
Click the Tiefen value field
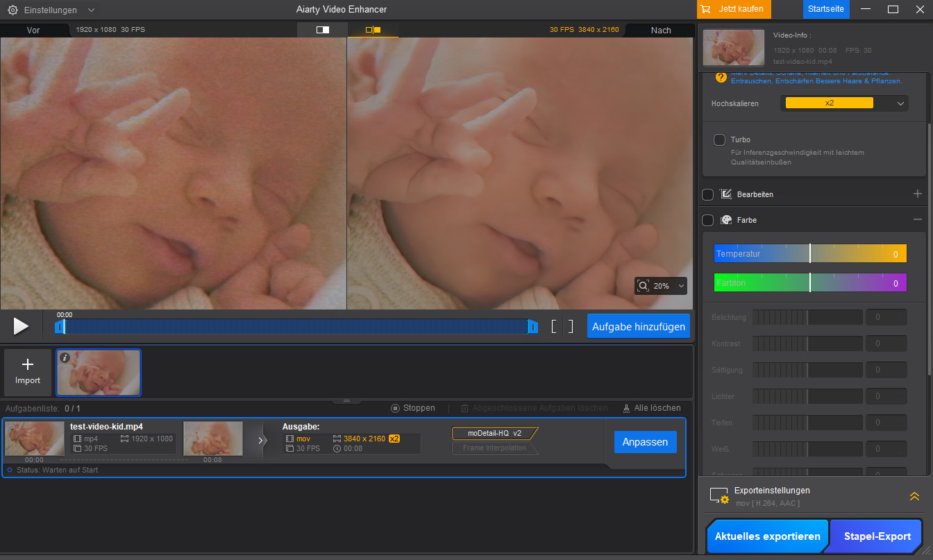(x=886, y=423)
